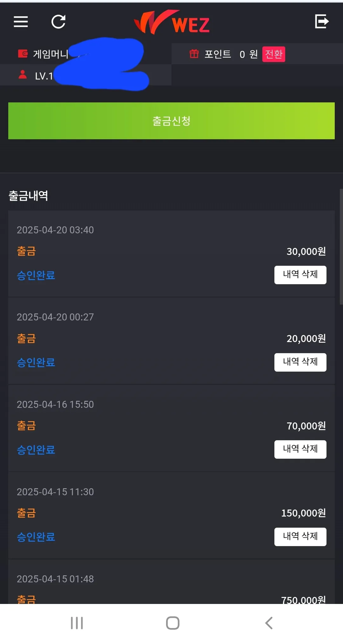343x644 pixels.
Task: Delete the 70,000원 withdrawal record
Action: click(x=300, y=449)
